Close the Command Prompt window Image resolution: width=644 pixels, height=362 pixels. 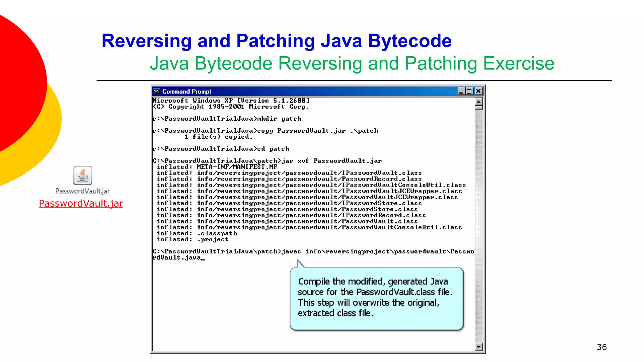479,91
